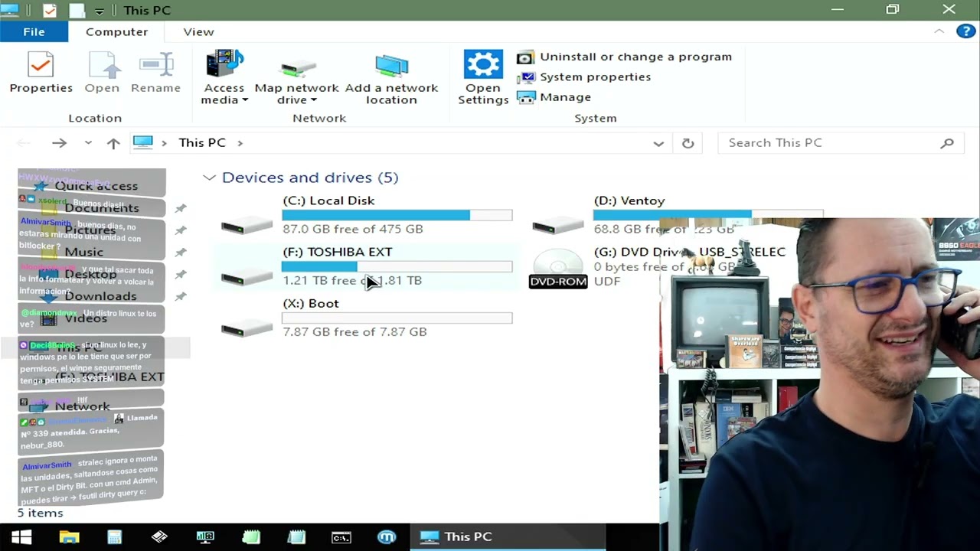Collapse the ribbon with the chevron
Screen dimensions: 980x551
(939, 31)
